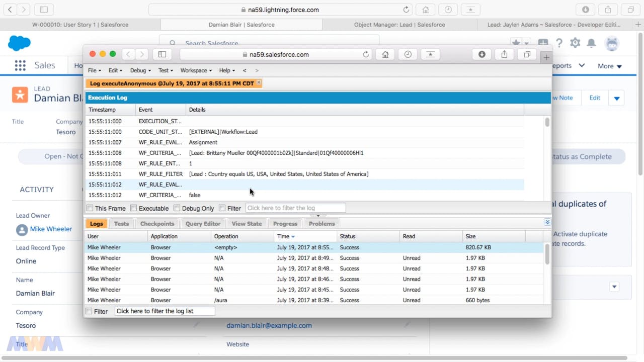The image size is (644, 362).
Task: Open the user avatar profile menu
Action: coord(612,44)
